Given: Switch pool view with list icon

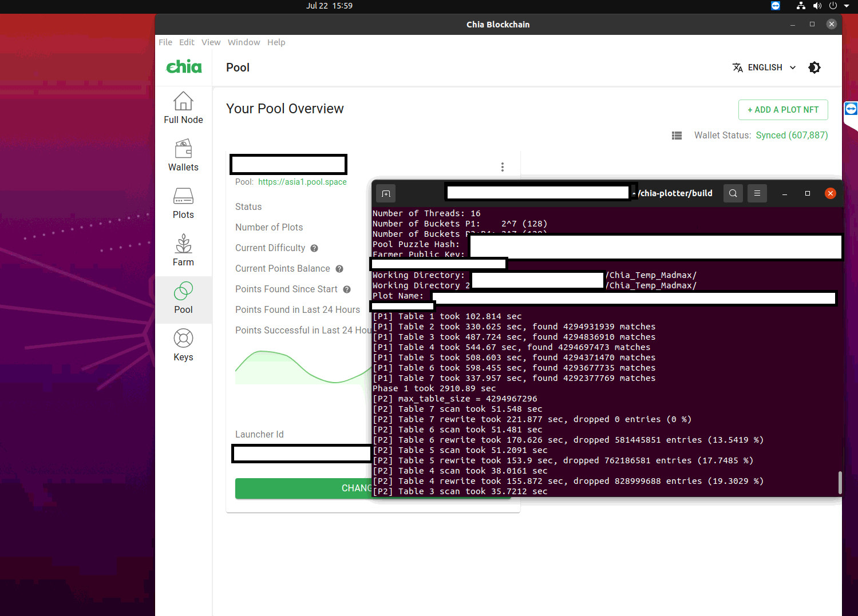Looking at the screenshot, I should pos(677,136).
